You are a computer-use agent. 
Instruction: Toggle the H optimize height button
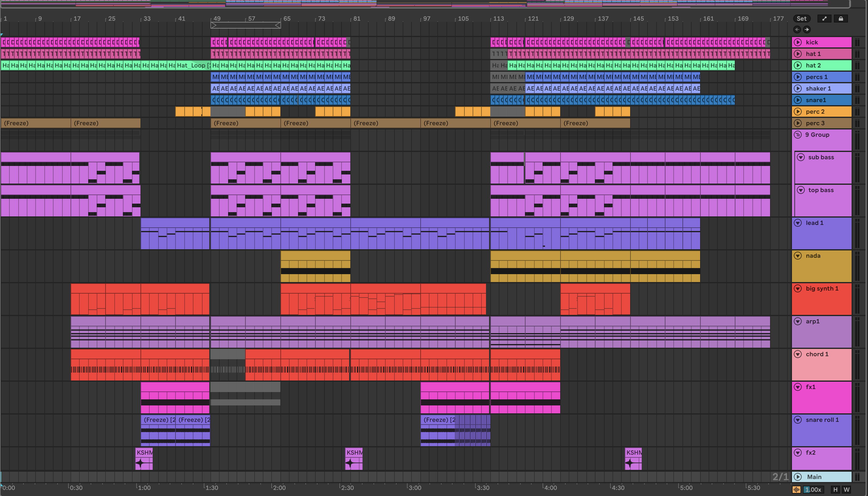(835, 490)
